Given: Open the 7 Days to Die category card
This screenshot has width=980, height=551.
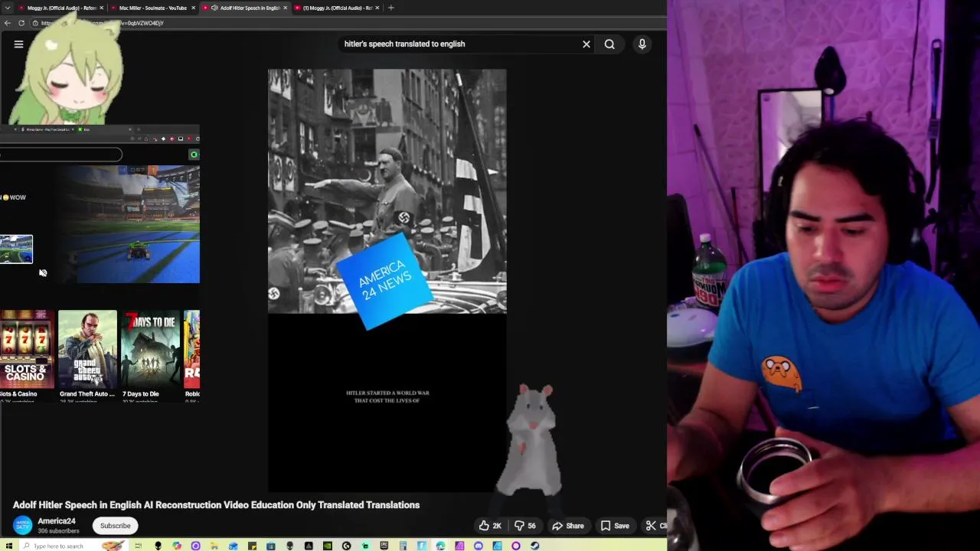Looking at the screenshot, I should [151, 349].
